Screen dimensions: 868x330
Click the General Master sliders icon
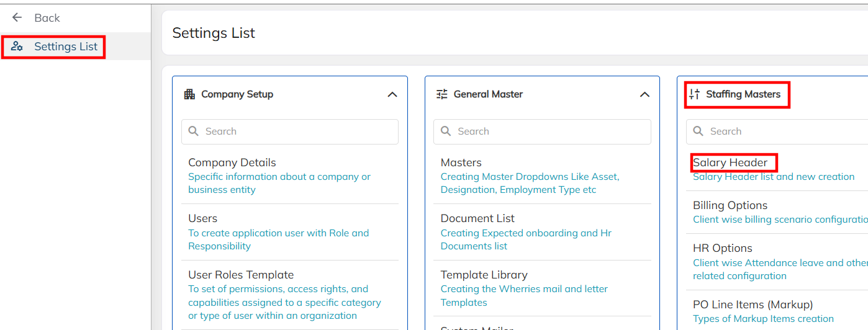(x=442, y=94)
